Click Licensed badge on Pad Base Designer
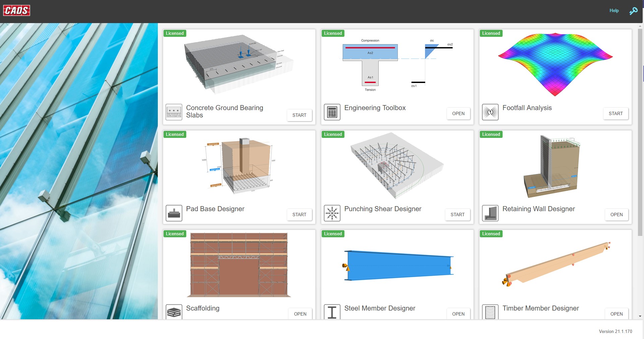 click(175, 134)
